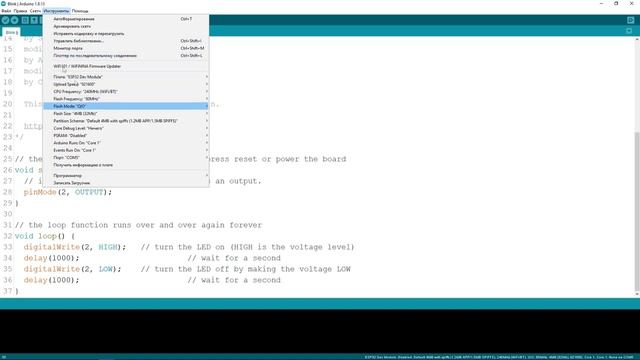This screenshot has width=640, height=360.
Task: Expand the Плата "ESP32 Dev Module" submenu
Action: coord(126,77)
